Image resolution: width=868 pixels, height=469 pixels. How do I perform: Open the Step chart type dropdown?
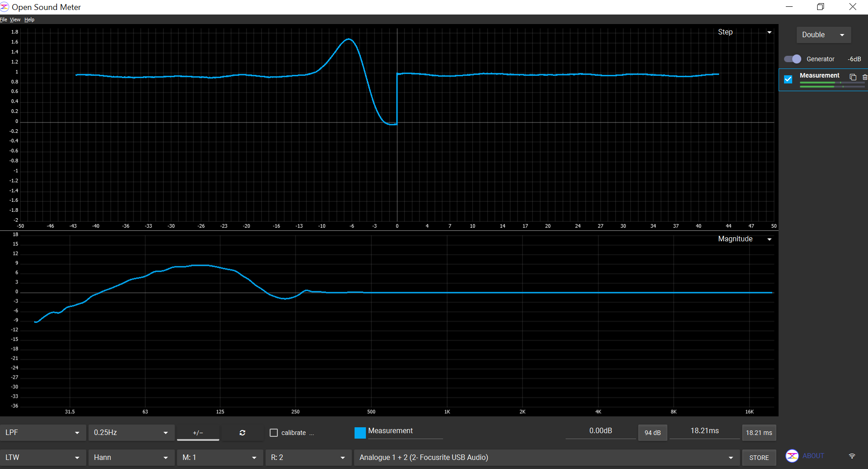tap(745, 32)
